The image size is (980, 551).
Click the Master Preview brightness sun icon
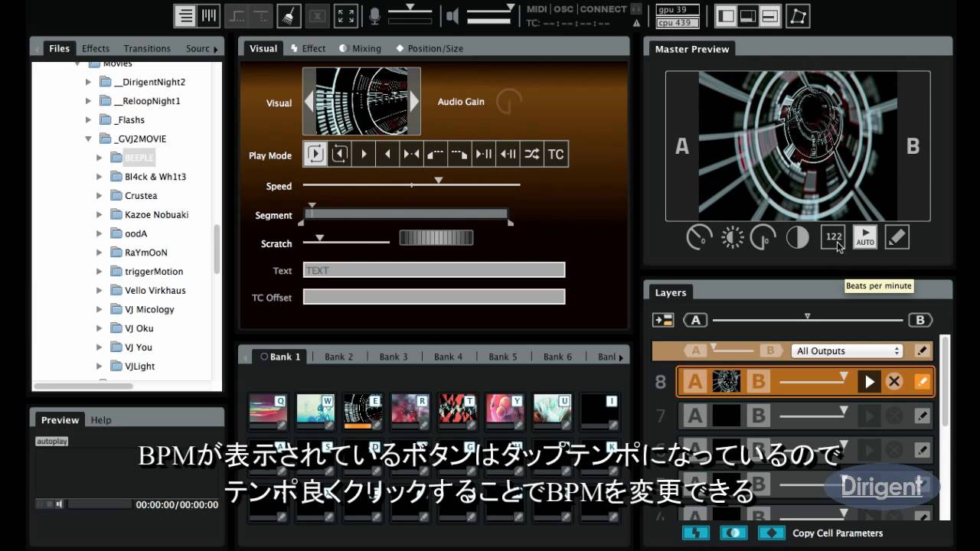click(733, 237)
